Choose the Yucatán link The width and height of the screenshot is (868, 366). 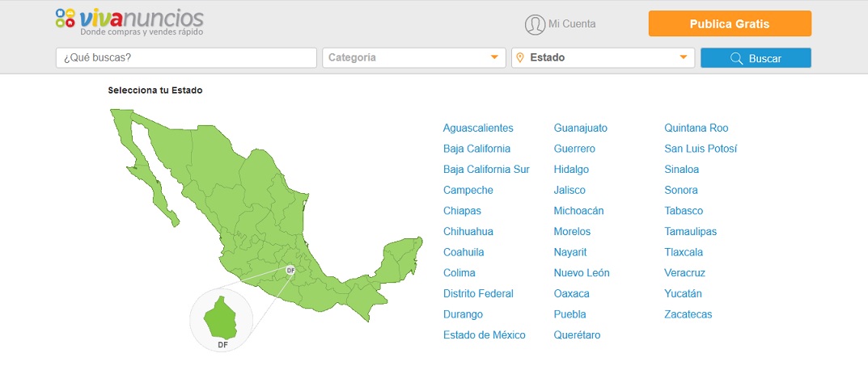coord(683,293)
